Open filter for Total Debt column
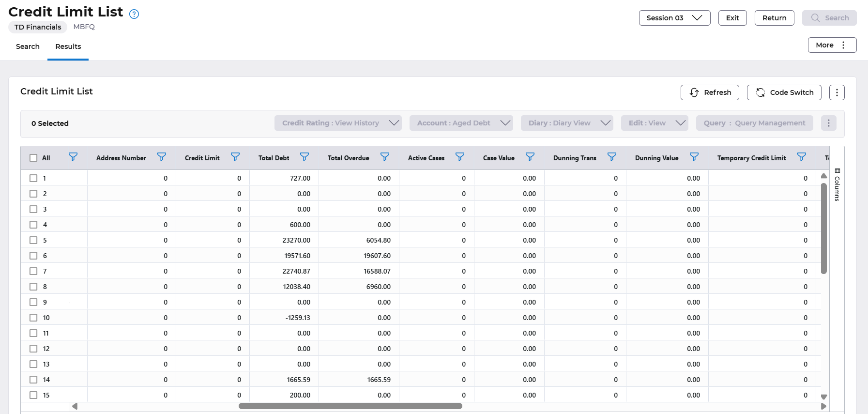 pyautogui.click(x=305, y=157)
